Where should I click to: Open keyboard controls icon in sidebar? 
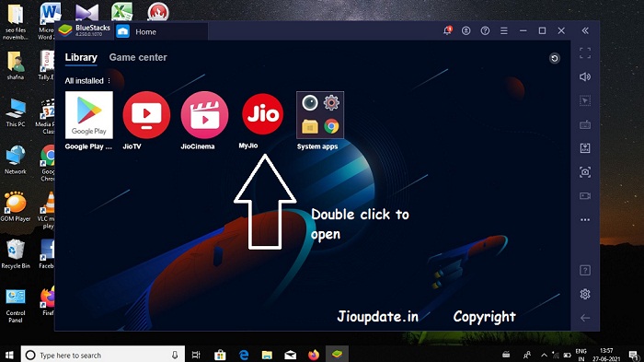click(585, 124)
